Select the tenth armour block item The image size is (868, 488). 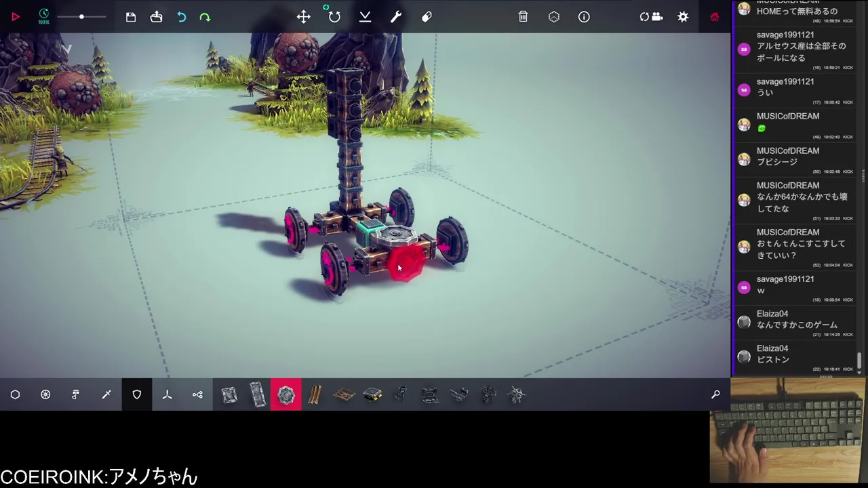(488, 394)
